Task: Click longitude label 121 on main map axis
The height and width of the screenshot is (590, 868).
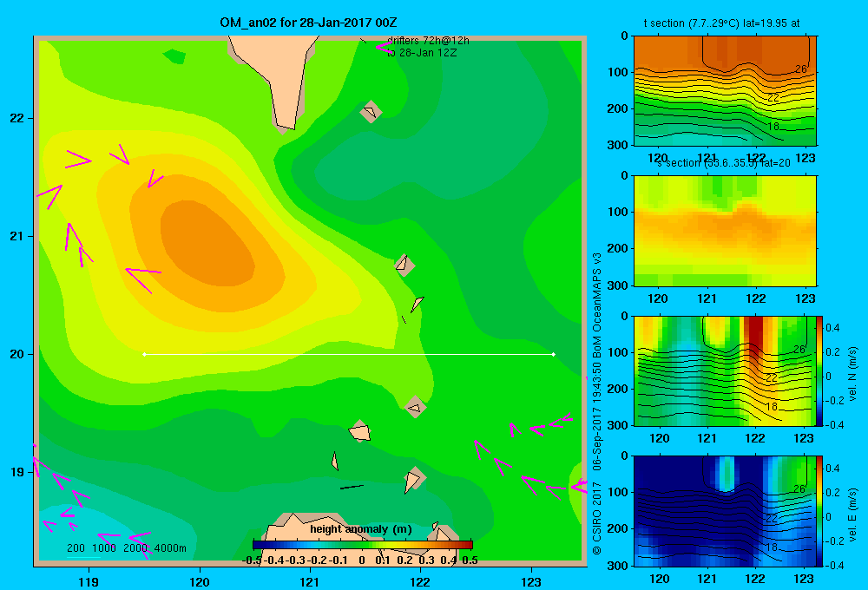Action: 310,581
